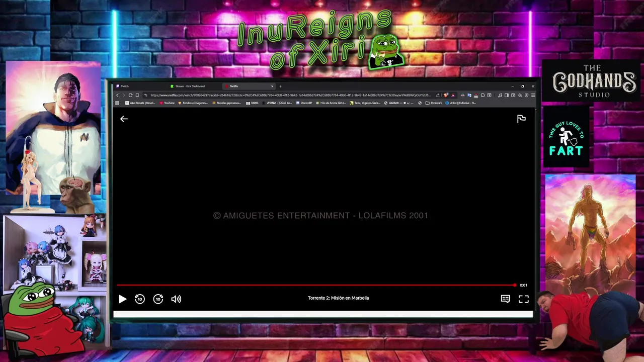
Task: Open the Brave Wallet icon
Action: (x=513, y=95)
